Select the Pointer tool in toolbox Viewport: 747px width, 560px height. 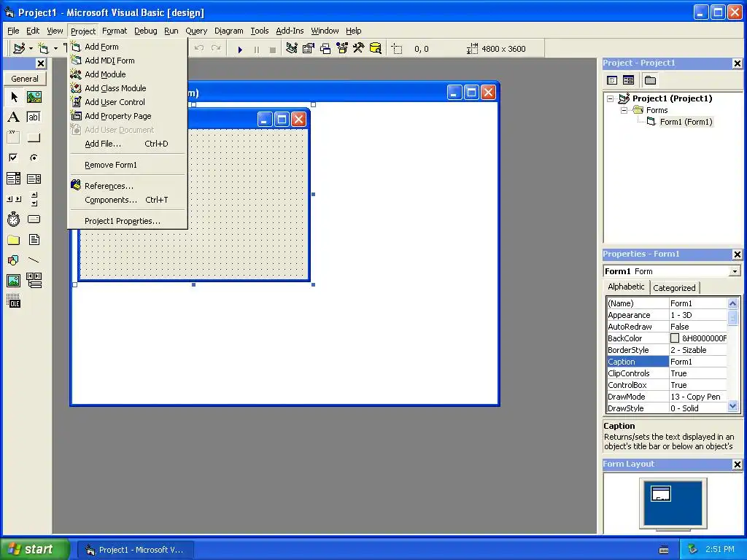pos(14,97)
